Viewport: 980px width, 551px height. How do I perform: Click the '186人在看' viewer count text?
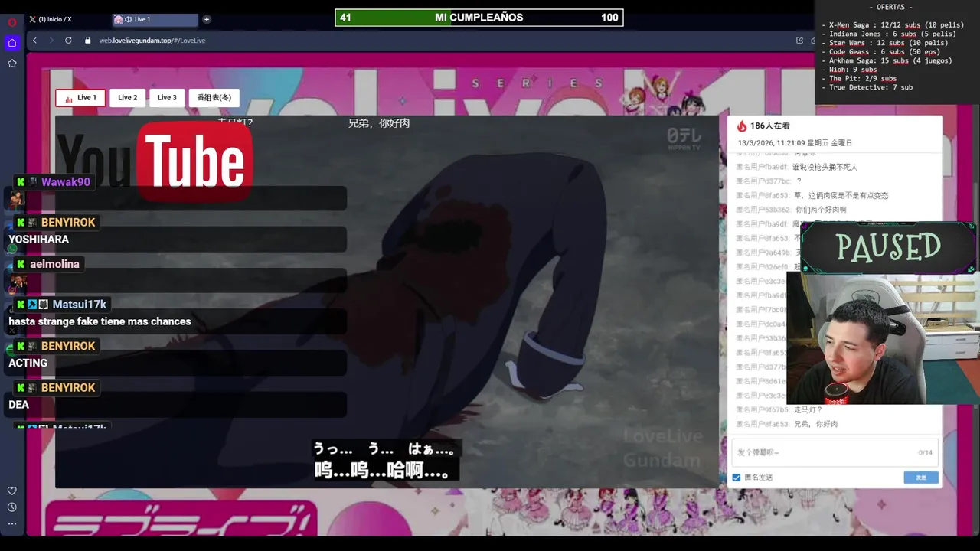(x=770, y=126)
